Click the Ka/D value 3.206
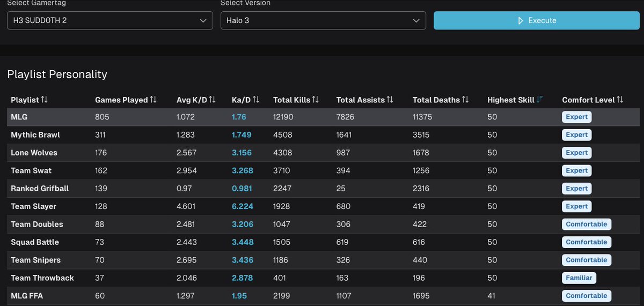The image size is (644, 306). click(243, 224)
